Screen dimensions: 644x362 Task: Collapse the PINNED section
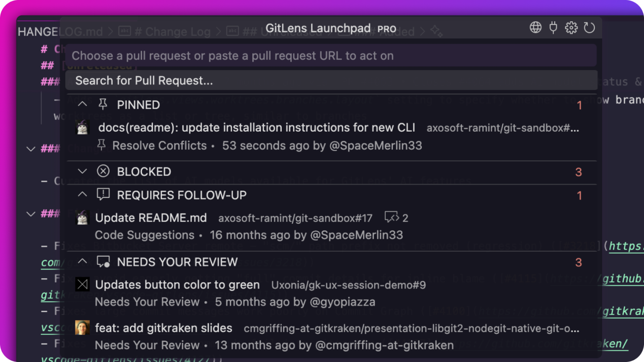pos(82,104)
